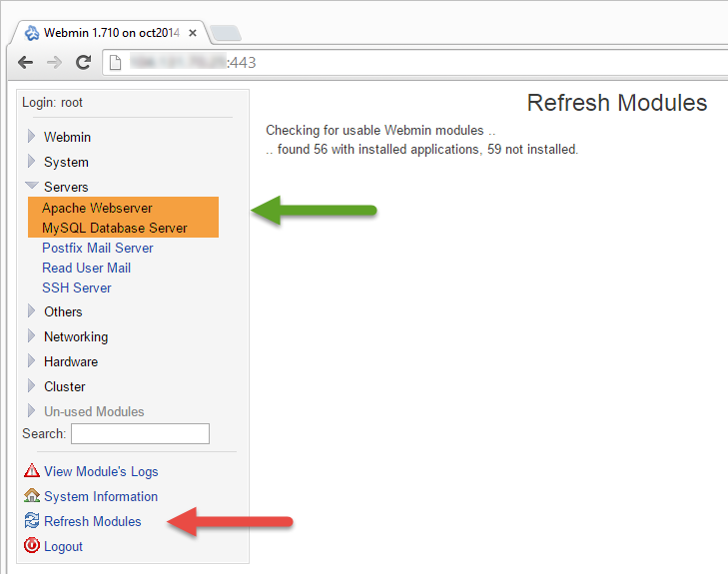Expand the Webmin category triangle

point(31,137)
